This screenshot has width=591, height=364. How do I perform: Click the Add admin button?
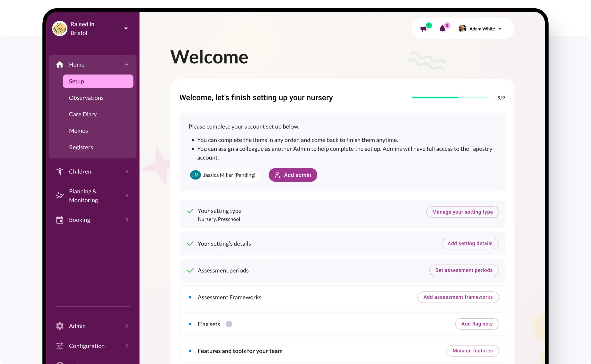click(x=293, y=175)
